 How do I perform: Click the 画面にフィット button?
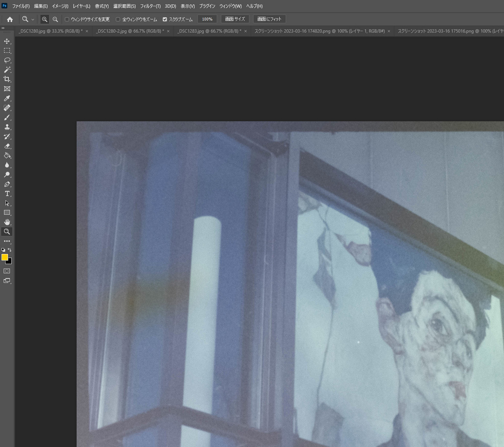pos(270,19)
